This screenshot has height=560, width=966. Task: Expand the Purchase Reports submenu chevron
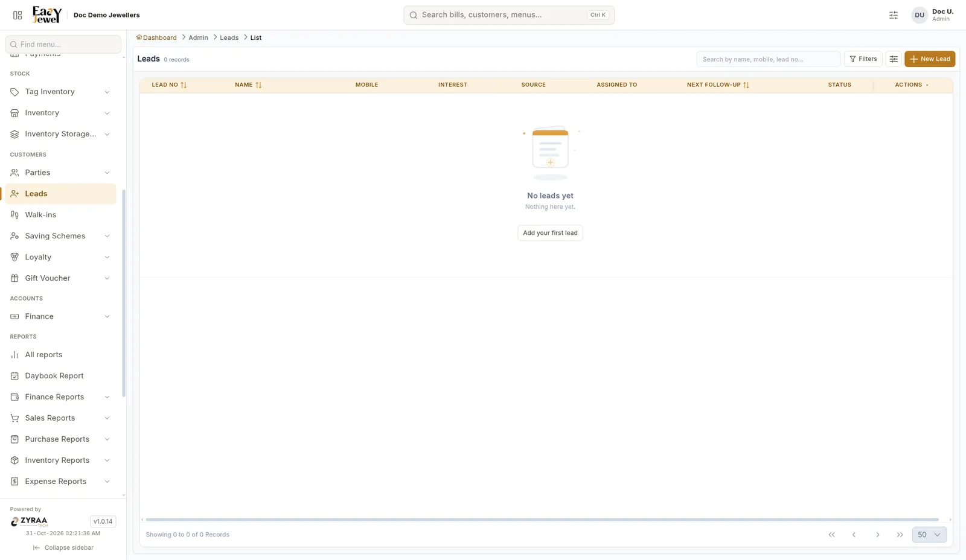click(x=107, y=439)
